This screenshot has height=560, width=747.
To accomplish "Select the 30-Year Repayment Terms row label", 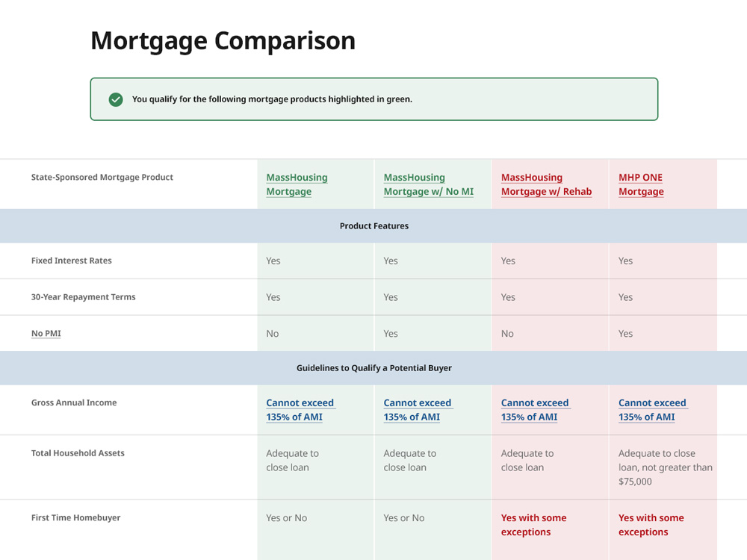I will [84, 297].
